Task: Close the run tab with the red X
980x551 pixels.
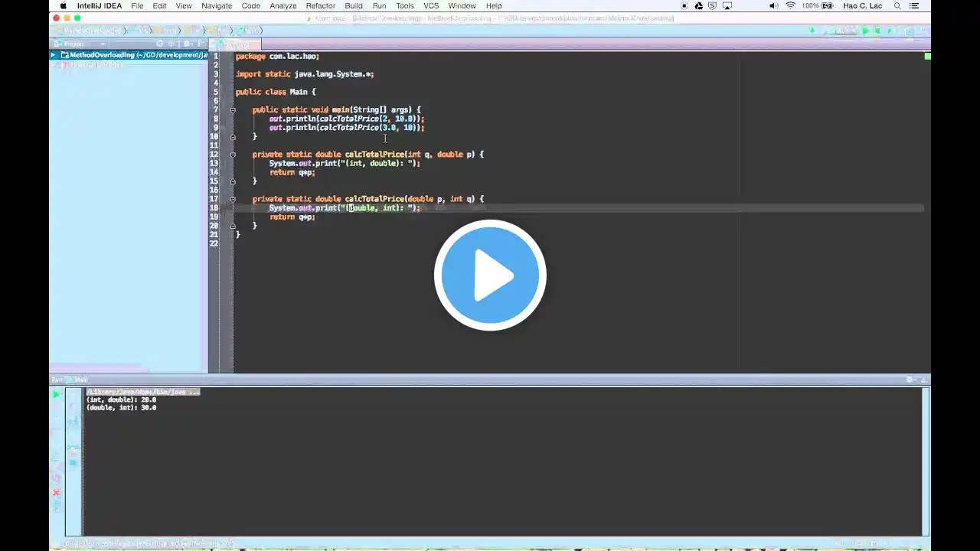Action: (56, 492)
